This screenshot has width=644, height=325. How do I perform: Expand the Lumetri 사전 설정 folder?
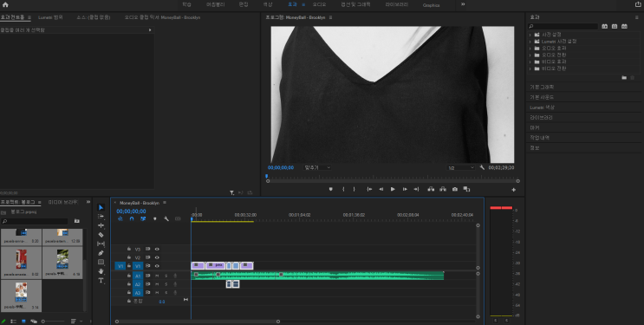530,42
